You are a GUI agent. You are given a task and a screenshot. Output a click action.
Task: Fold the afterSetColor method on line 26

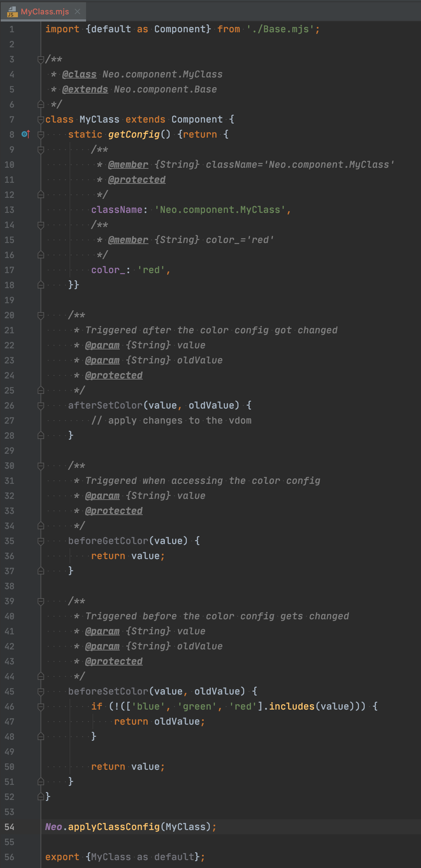click(x=41, y=405)
